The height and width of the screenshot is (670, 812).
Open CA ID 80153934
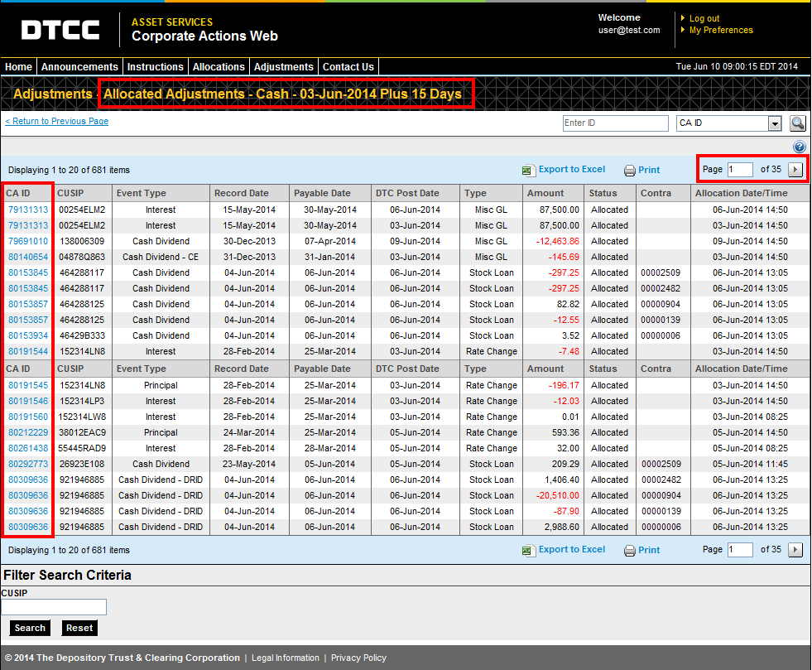click(x=28, y=335)
